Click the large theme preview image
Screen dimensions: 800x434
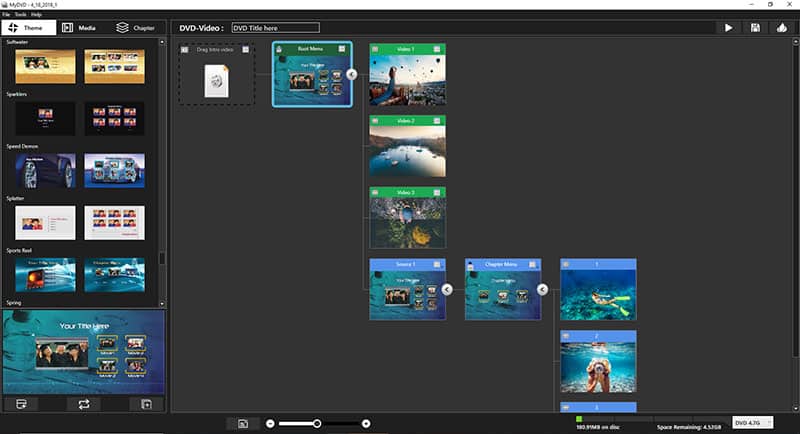84,352
